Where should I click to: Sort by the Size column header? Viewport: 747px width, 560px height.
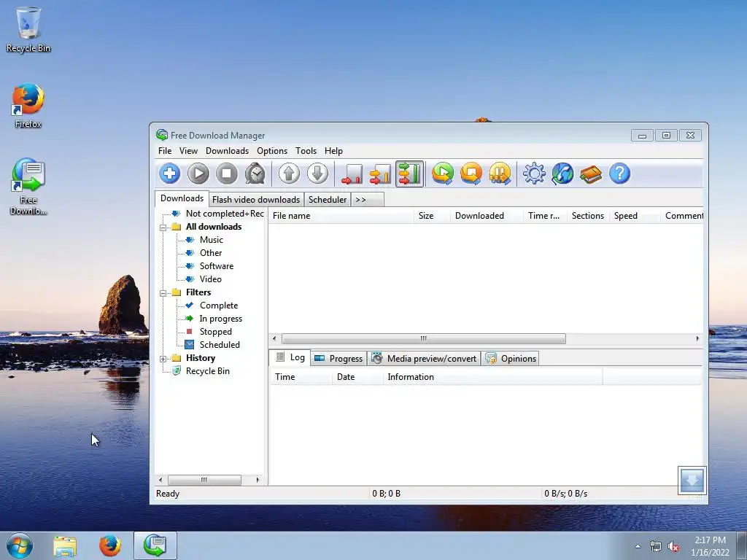click(x=432, y=216)
